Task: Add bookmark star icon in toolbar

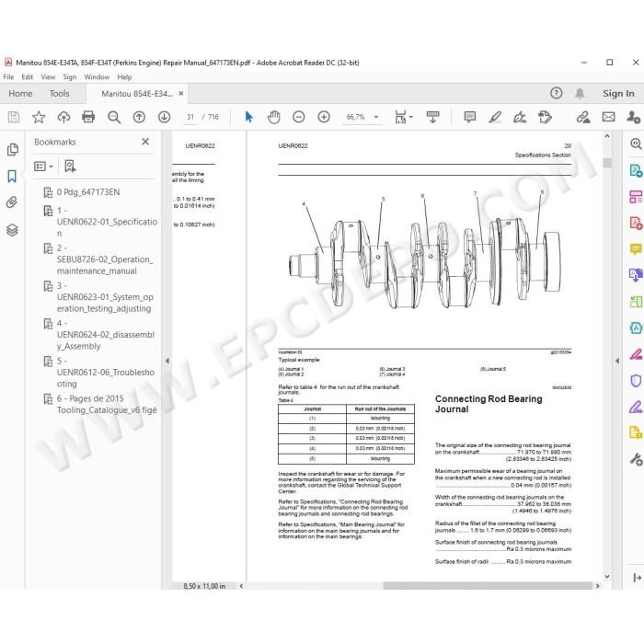Action: (x=39, y=117)
